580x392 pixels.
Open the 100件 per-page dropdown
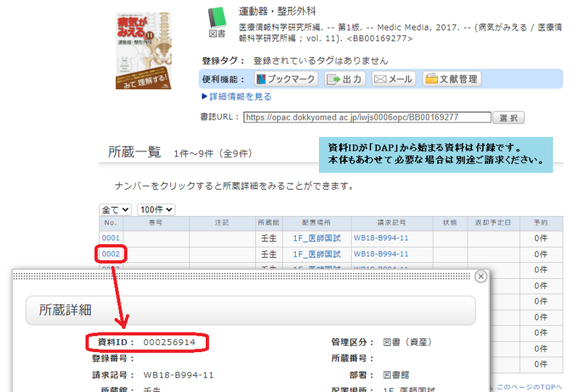(156, 209)
